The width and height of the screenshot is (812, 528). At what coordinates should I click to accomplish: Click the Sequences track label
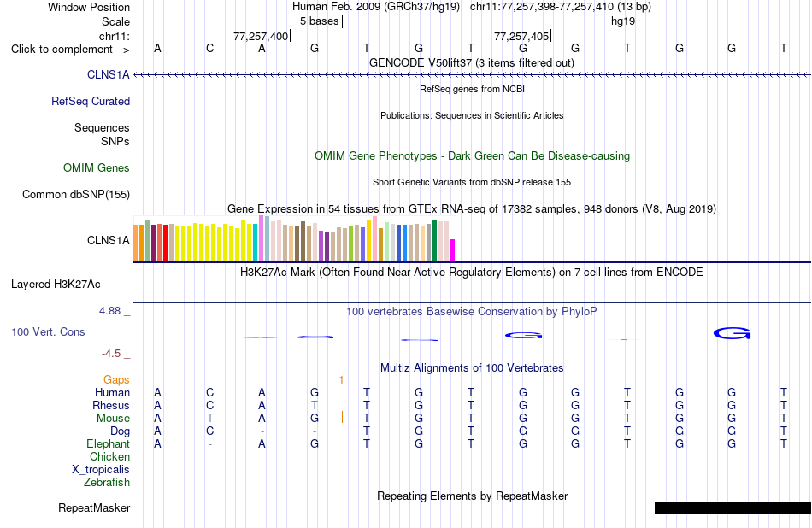click(x=102, y=128)
